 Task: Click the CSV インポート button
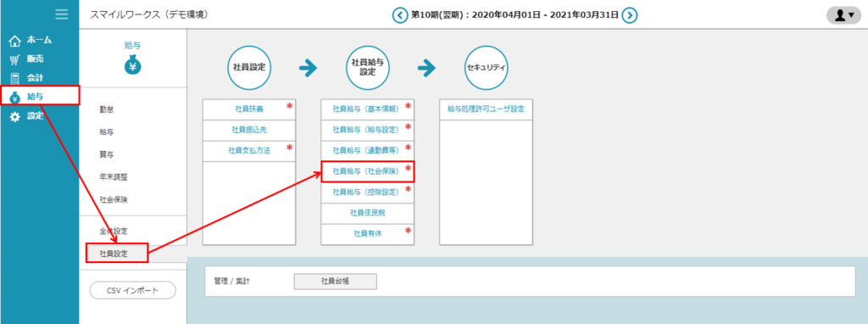point(133,290)
